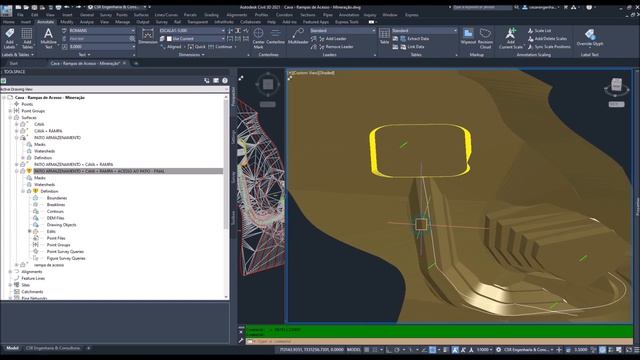
Task: Click the Add Leader tool
Action: pyautogui.click(x=333, y=39)
